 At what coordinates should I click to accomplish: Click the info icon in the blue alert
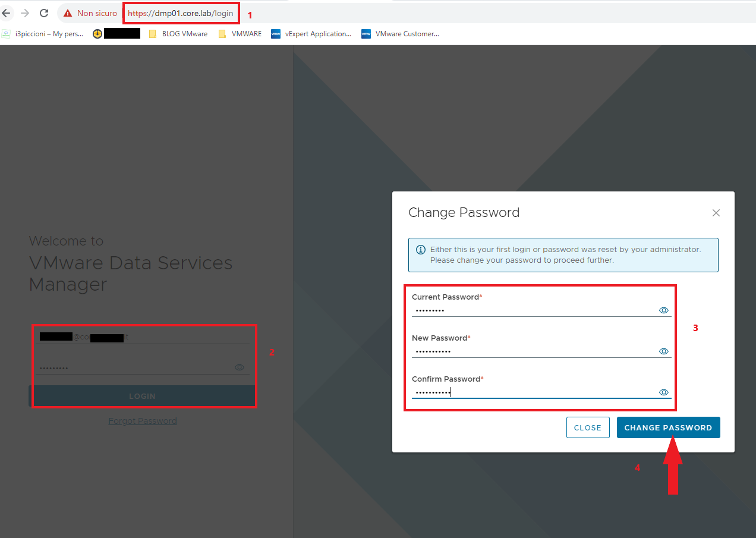tap(421, 250)
